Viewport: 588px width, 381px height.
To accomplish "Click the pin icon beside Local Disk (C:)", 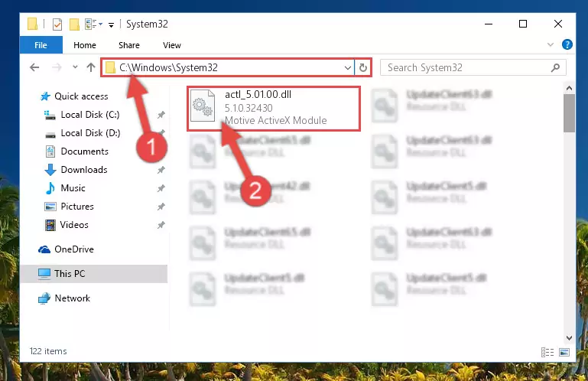I will click(x=161, y=115).
